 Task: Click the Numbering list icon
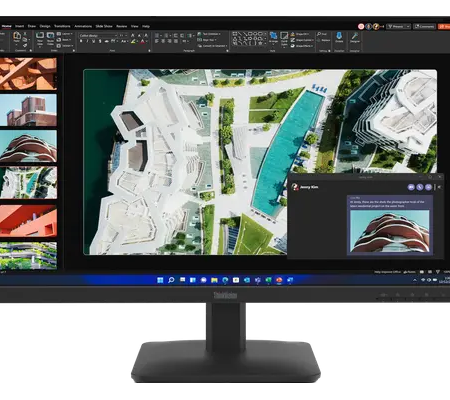[167, 35]
